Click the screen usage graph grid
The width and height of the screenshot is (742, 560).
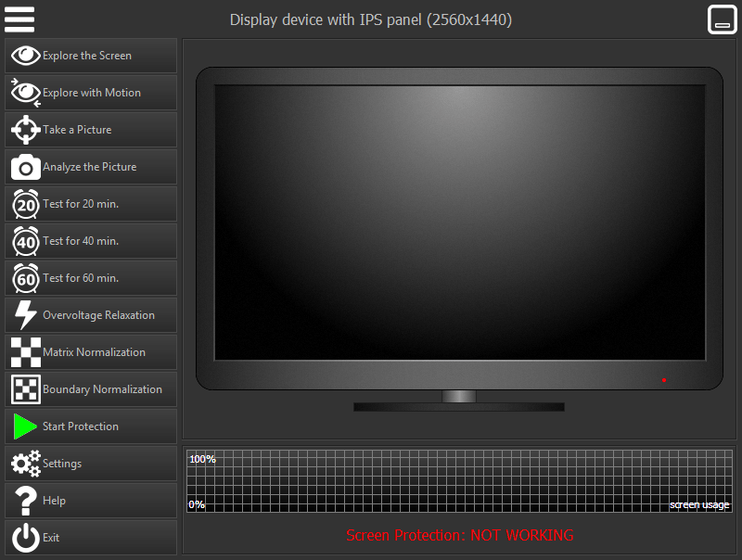[459, 481]
